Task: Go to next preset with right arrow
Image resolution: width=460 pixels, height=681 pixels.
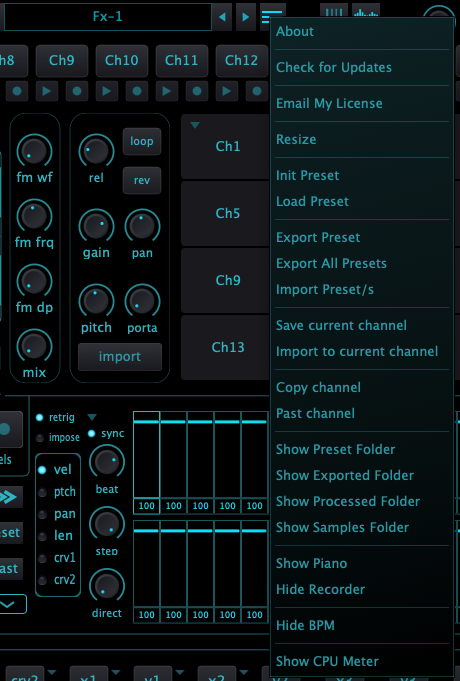Action: point(245,17)
